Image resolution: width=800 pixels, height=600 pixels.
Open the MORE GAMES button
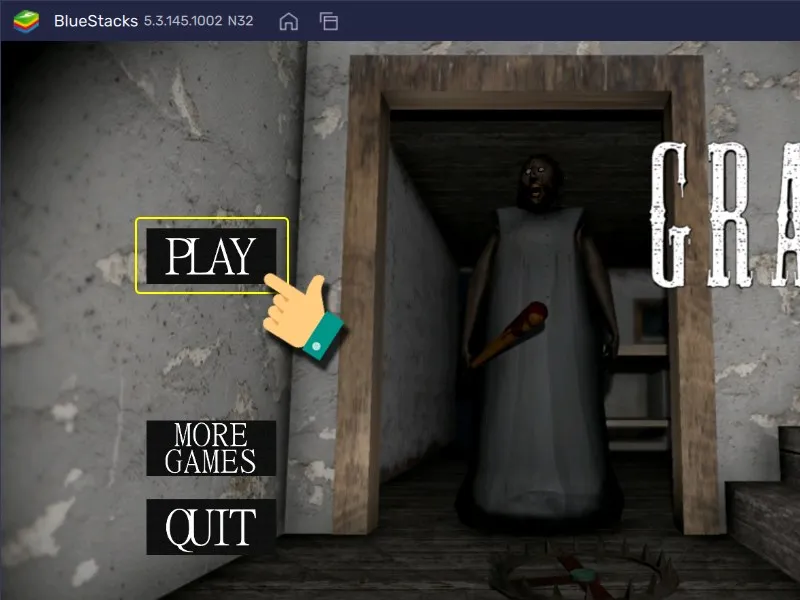tap(211, 448)
